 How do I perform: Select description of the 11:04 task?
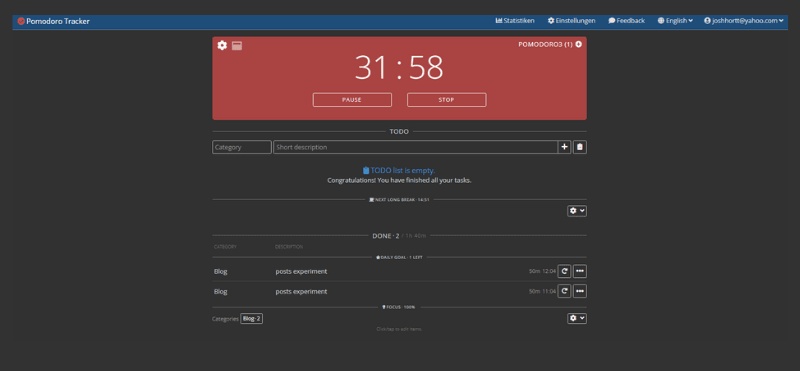(301, 291)
